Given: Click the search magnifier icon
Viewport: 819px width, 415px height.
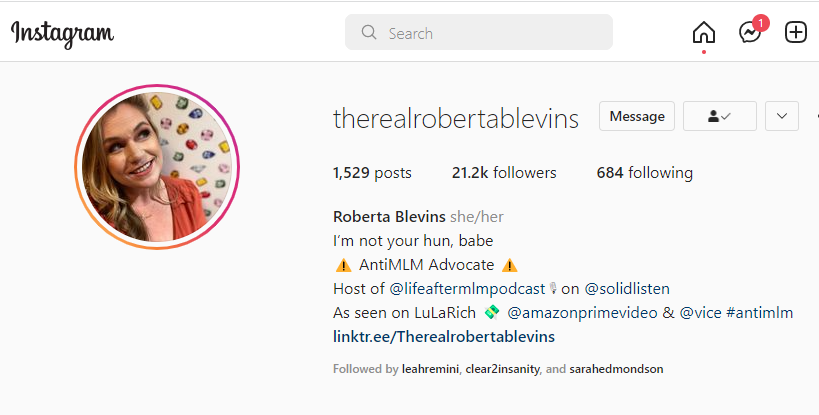Looking at the screenshot, I should point(369,32).
